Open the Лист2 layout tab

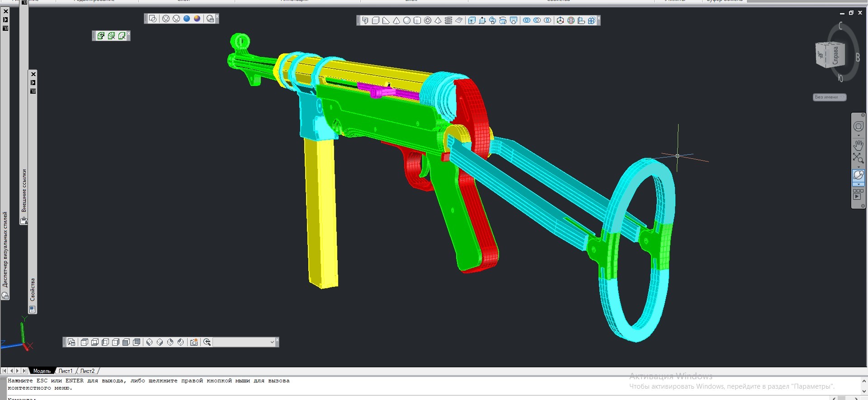pyautogui.click(x=87, y=371)
